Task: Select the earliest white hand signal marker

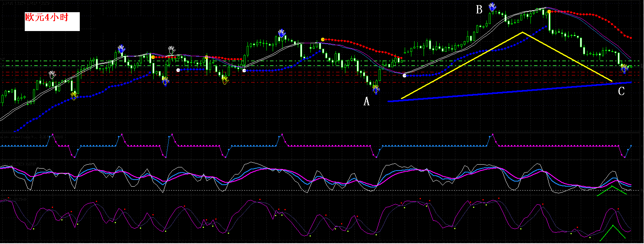Action: 52,75
